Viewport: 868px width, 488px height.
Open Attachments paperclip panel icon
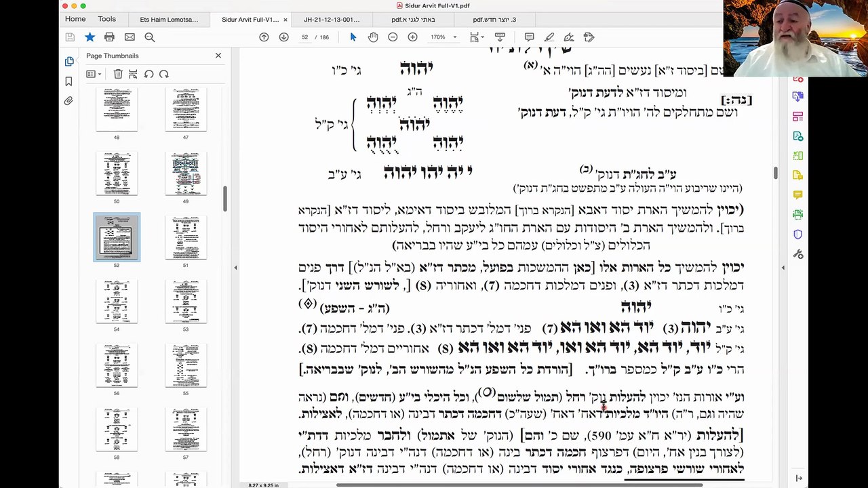[69, 101]
